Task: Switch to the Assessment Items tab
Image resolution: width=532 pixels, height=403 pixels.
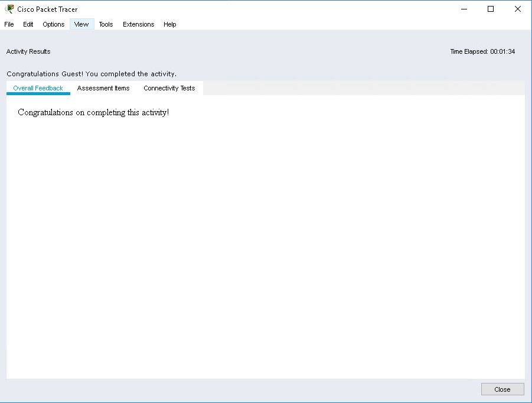Action: [103, 88]
